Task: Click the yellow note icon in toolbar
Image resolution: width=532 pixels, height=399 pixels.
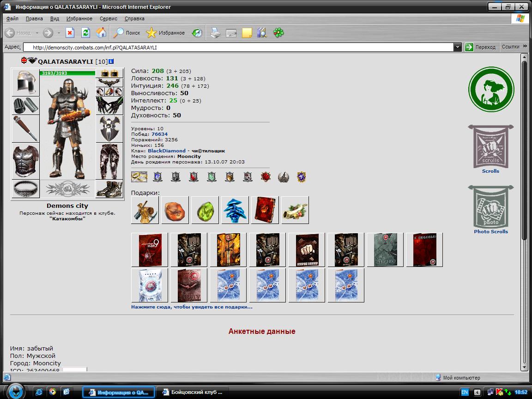Action: pyautogui.click(x=247, y=33)
